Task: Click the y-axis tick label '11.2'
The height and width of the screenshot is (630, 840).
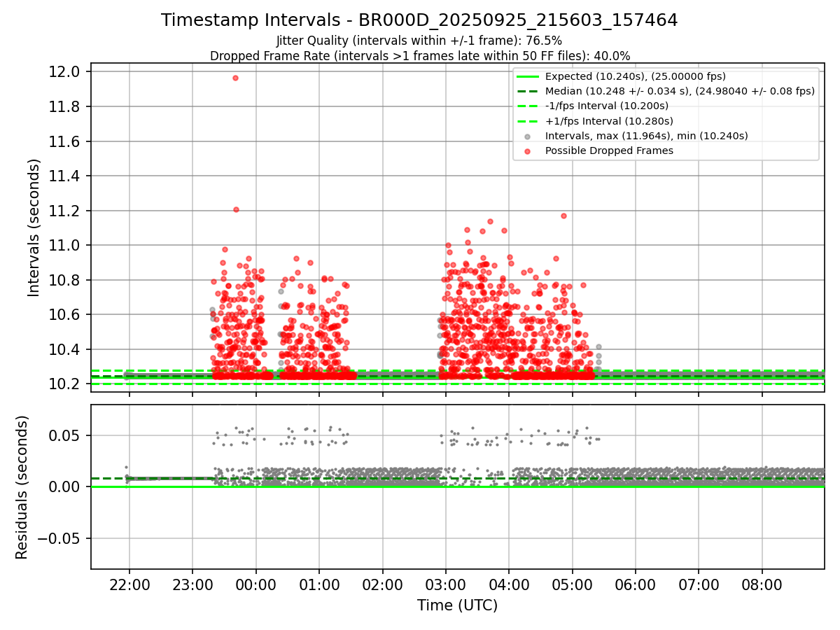Action: click(64, 211)
